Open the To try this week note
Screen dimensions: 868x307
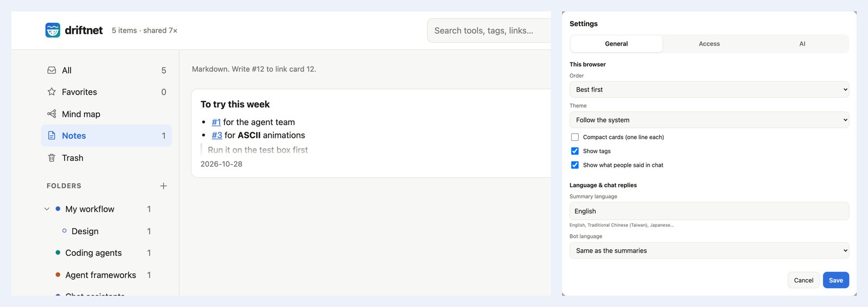click(235, 104)
